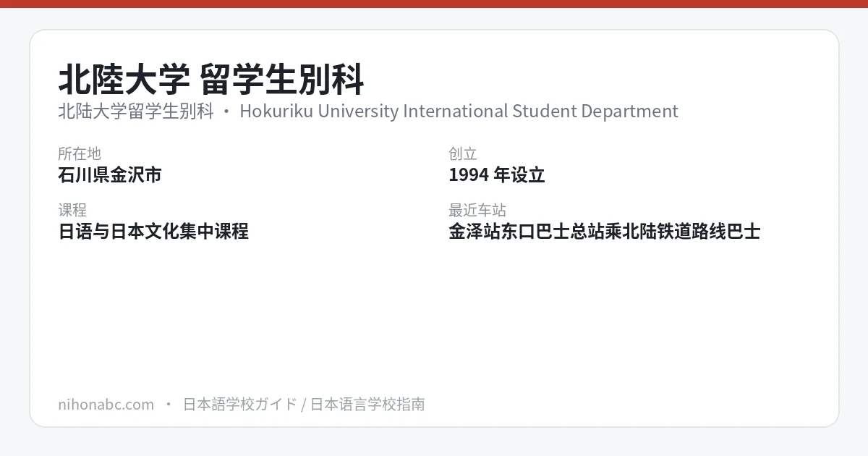Click the heading 北陸大学 留学生別科
868x456 pixels.
[211, 80]
